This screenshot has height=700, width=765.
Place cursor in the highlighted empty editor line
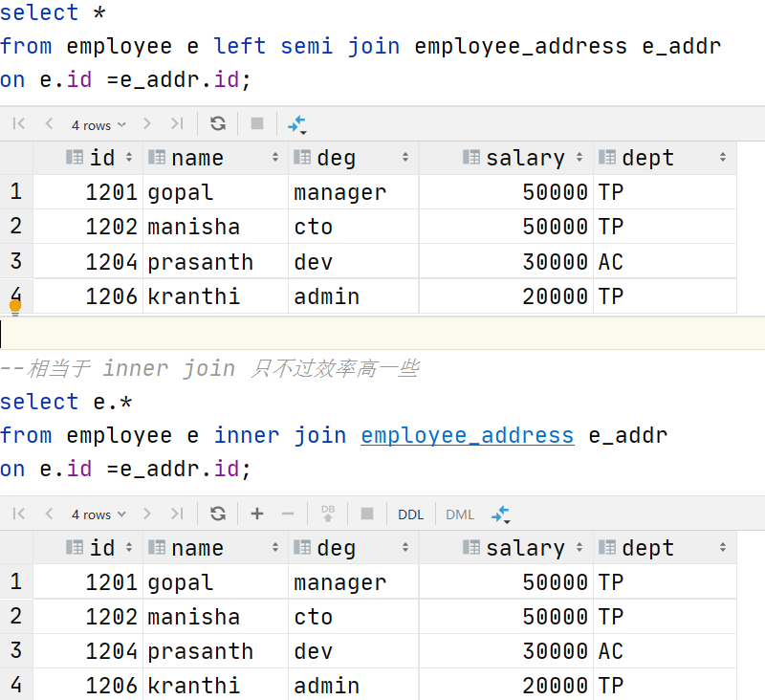point(382,334)
